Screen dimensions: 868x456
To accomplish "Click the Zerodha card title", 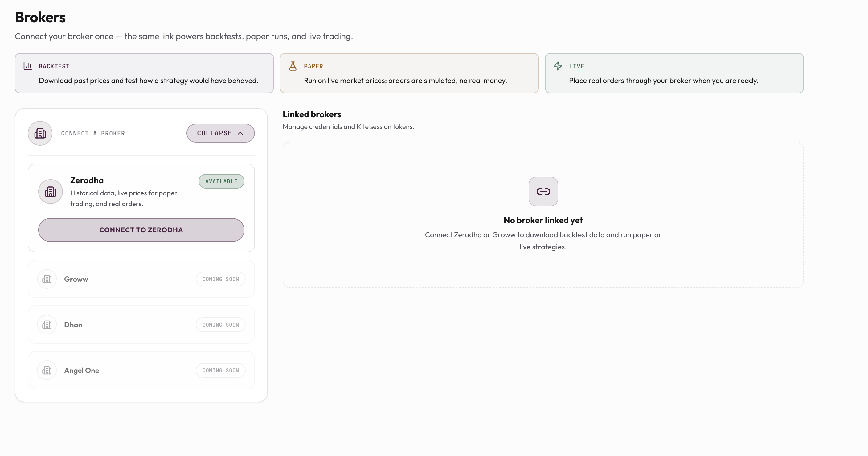I will click(87, 180).
